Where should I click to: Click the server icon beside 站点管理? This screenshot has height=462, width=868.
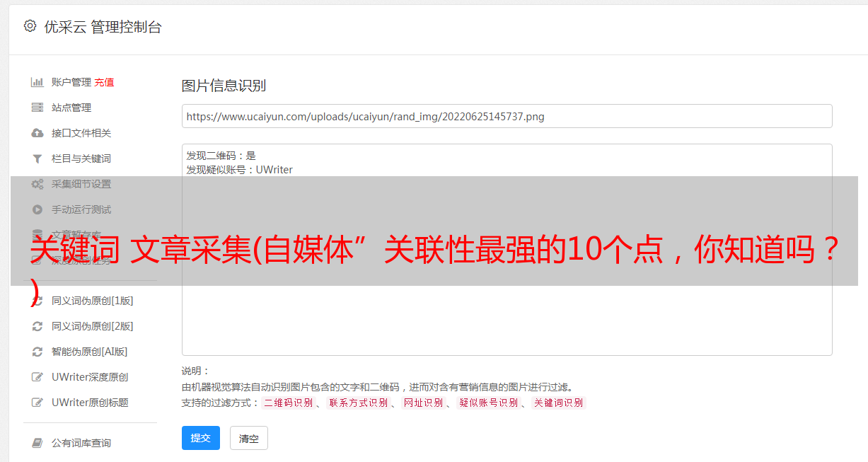pos(37,108)
